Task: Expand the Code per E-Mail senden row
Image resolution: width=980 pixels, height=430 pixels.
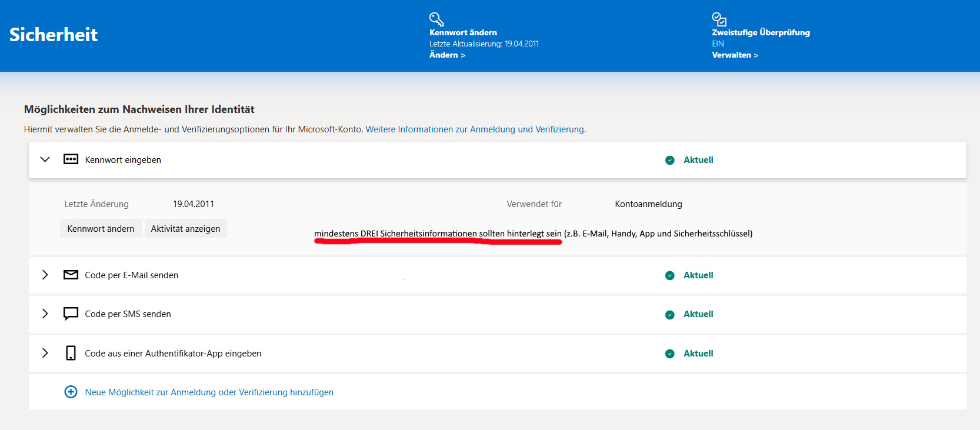Action: coord(45,275)
